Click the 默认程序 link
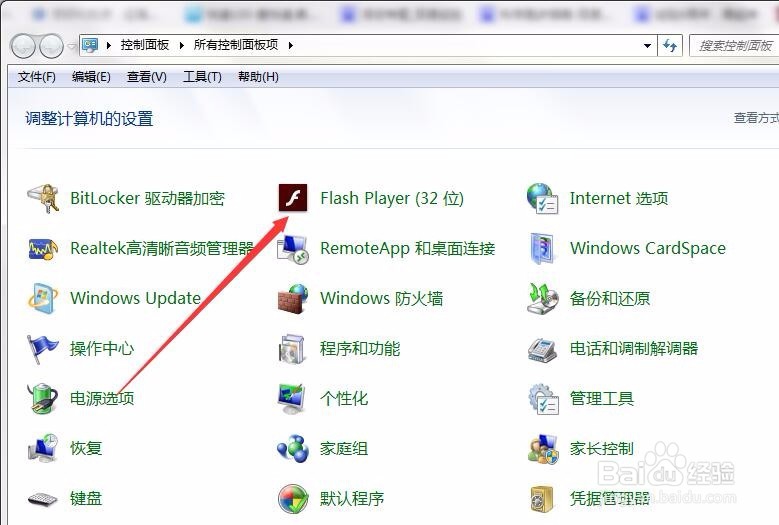This screenshot has width=779, height=525. coord(352,498)
